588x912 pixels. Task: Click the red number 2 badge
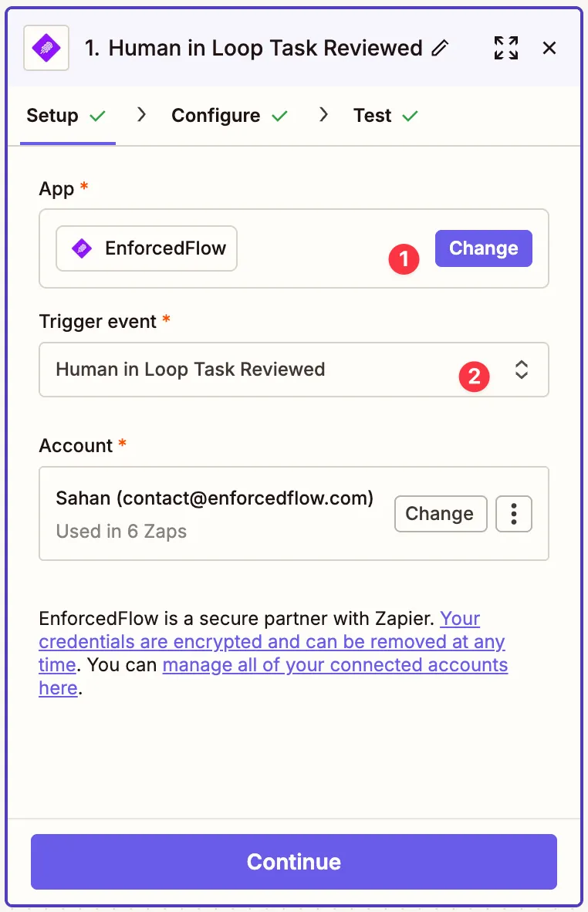click(475, 377)
